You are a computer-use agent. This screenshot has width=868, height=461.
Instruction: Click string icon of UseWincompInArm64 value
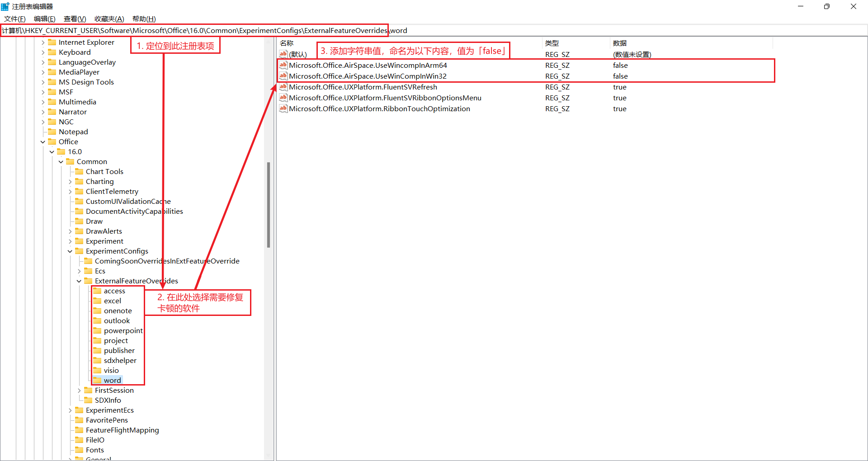(283, 65)
